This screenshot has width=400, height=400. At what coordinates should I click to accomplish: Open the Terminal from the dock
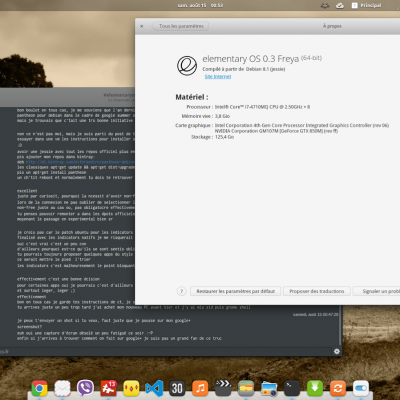tap(292, 388)
